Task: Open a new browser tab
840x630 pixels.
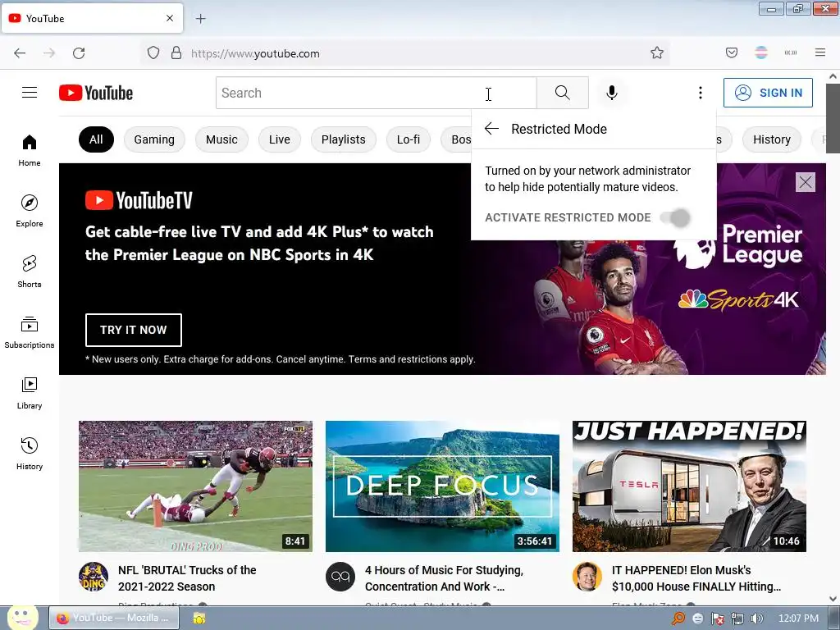Action: pyautogui.click(x=201, y=19)
